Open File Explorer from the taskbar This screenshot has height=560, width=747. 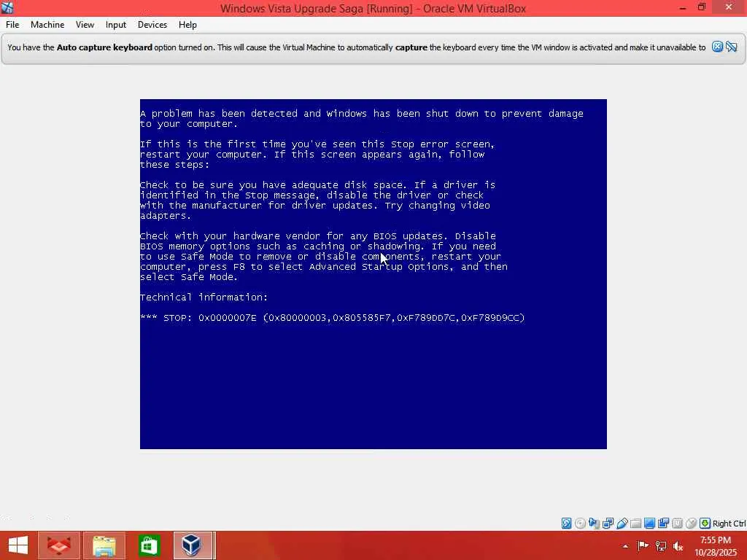(x=104, y=545)
